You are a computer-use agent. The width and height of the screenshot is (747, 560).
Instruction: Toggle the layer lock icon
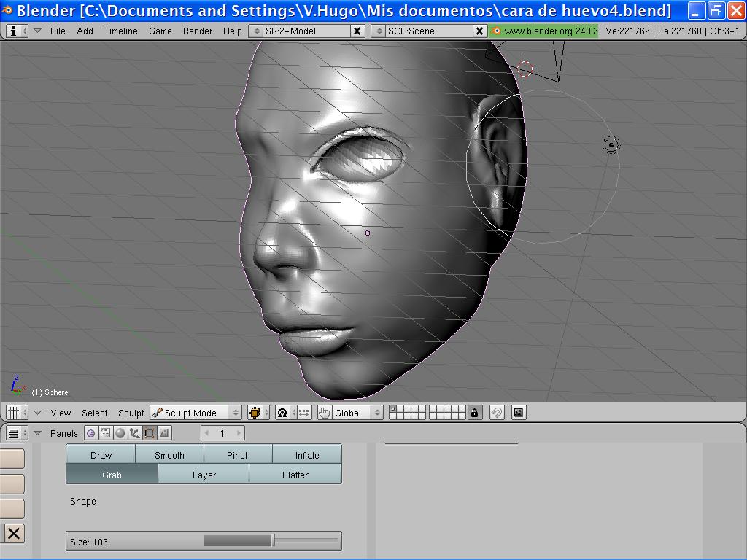[474, 413]
